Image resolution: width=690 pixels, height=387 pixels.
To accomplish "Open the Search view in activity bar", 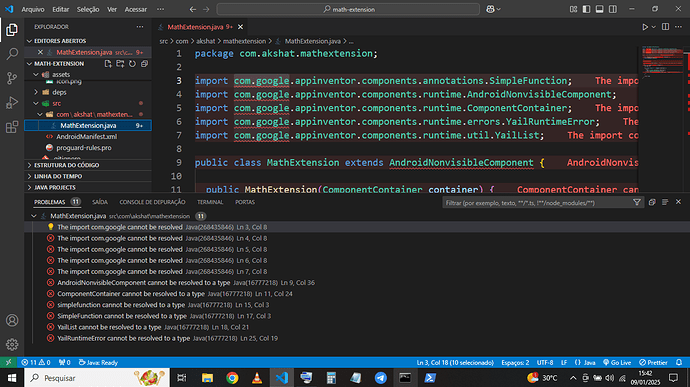I will click(12, 54).
